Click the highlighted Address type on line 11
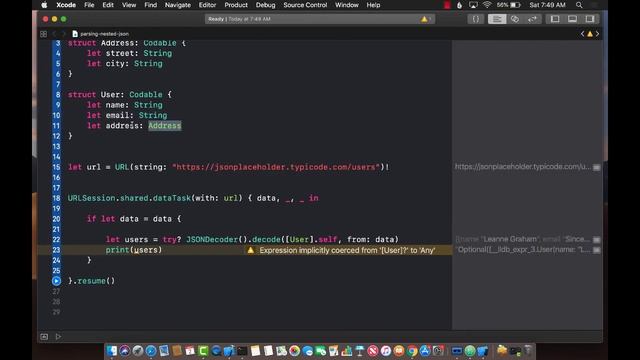 [x=164, y=126]
